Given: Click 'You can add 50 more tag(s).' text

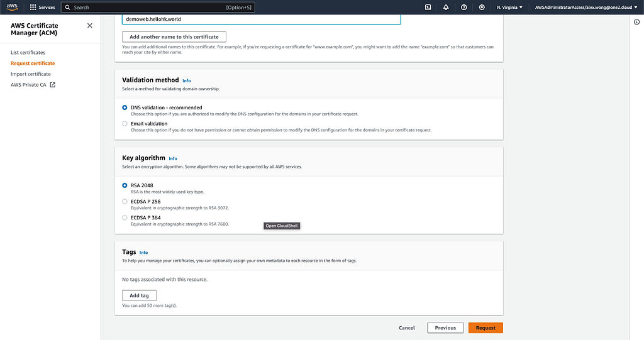Looking at the screenshot, I should [150, 305].
